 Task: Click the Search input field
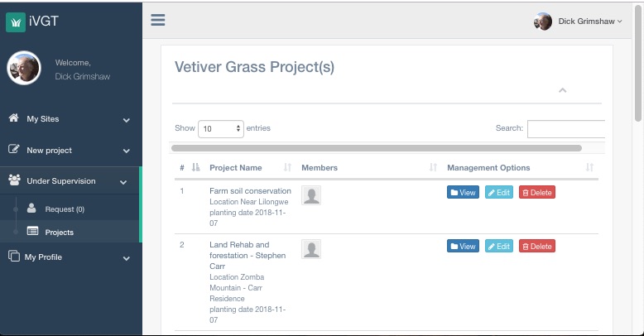point(566,129)
